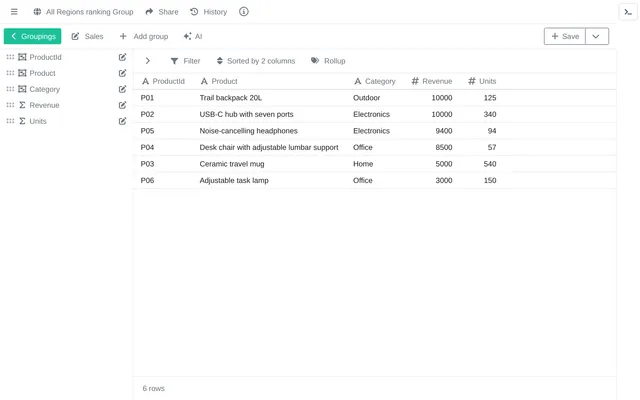Edit the Sales source
This screenshot has height=400, width=640.
point(87,36)
